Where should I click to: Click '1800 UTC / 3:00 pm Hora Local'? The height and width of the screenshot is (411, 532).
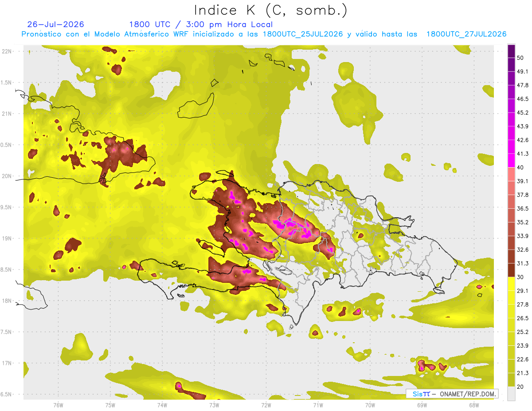[x=201, y=24]
